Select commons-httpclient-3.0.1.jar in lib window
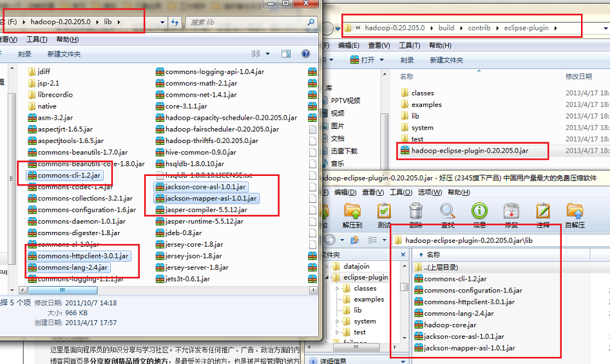This screenshot has height=364, width=610. pyautogui.click(x=79, y=256)
